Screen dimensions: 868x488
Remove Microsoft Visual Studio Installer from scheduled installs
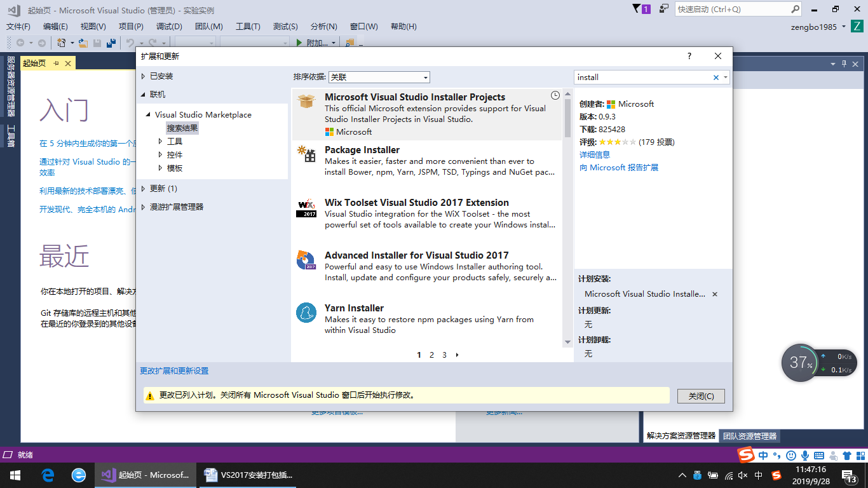pos(715,294)
